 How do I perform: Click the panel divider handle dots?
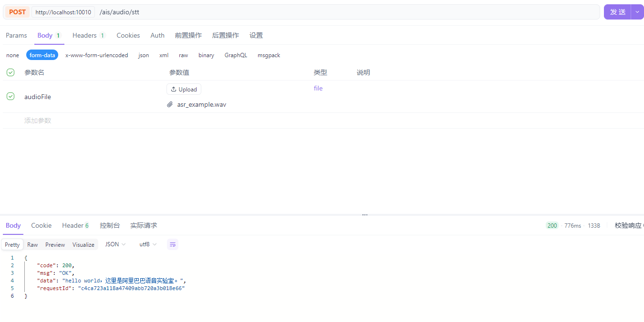364,215
